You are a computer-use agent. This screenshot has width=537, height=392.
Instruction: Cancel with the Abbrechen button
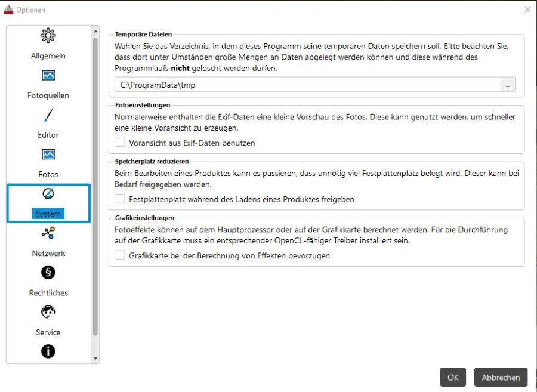click(501, 377)
